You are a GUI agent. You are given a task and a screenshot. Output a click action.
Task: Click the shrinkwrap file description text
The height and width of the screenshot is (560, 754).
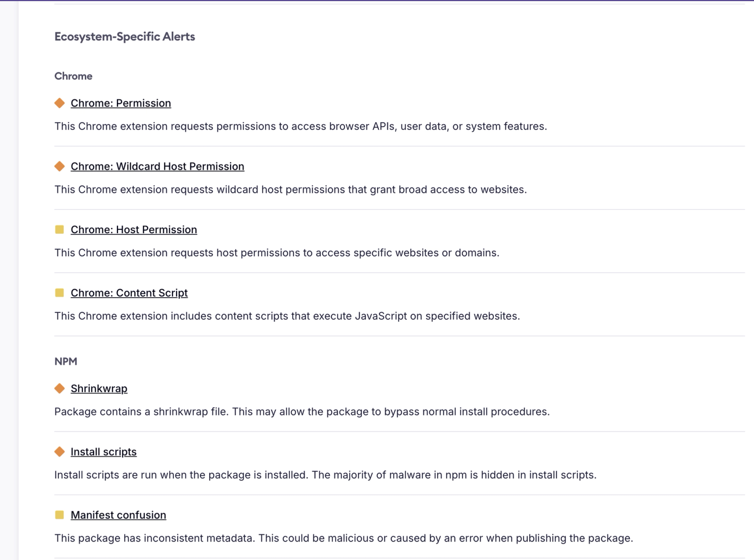(302, 412)
